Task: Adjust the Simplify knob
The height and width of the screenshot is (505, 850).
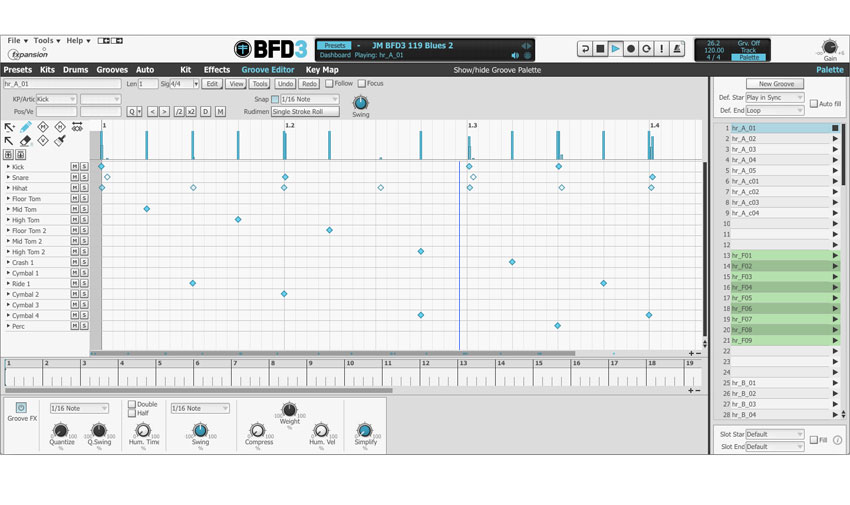Action: [364, 431]
